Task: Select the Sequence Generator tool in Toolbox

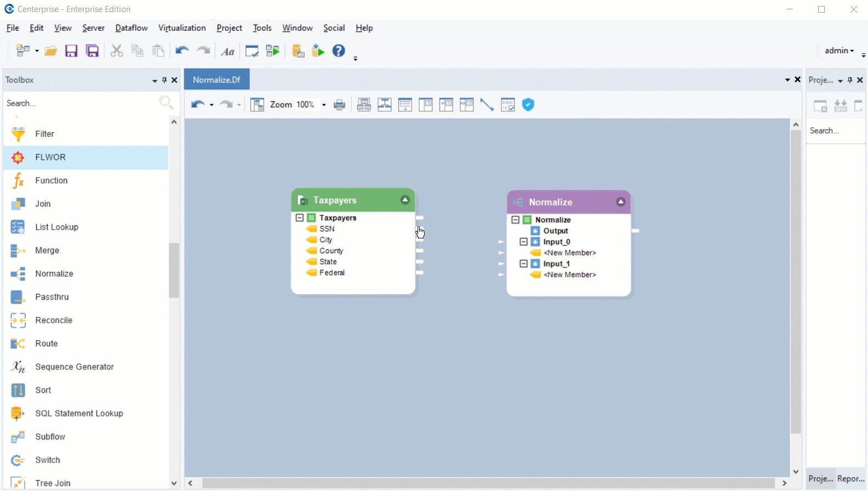Action: tap(74, 367)
